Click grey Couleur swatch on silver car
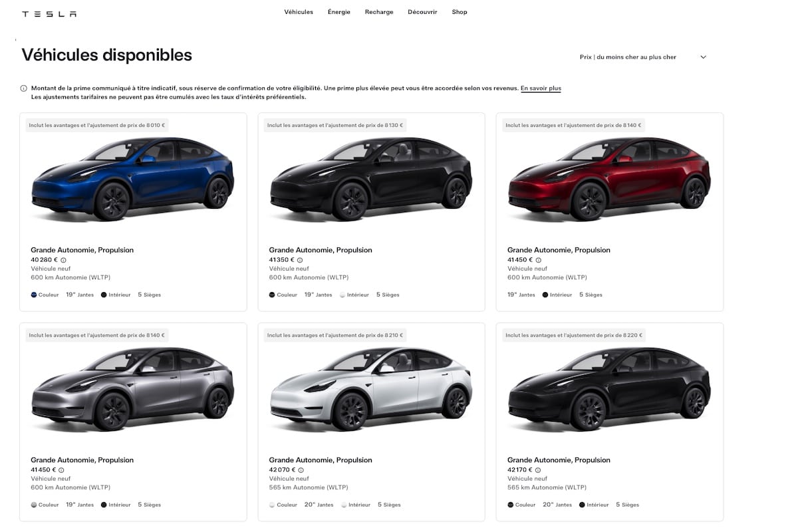Image resolution: width=798 pixels, height=532 pixels. (34, 505)
